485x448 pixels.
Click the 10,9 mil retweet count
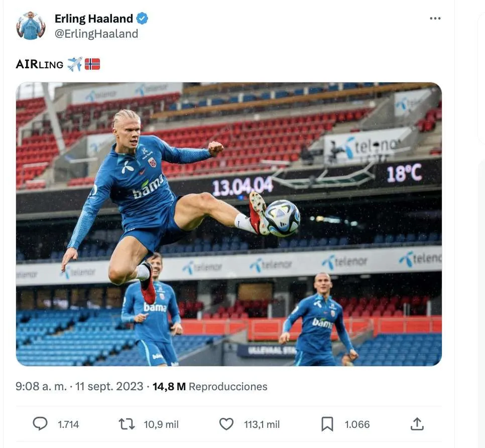[x=161, y=424]
